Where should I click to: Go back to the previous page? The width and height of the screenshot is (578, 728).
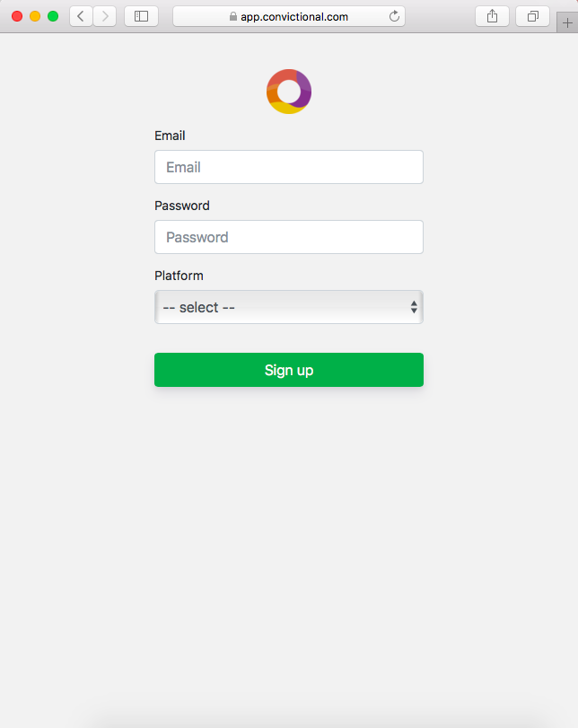[81, 16]
